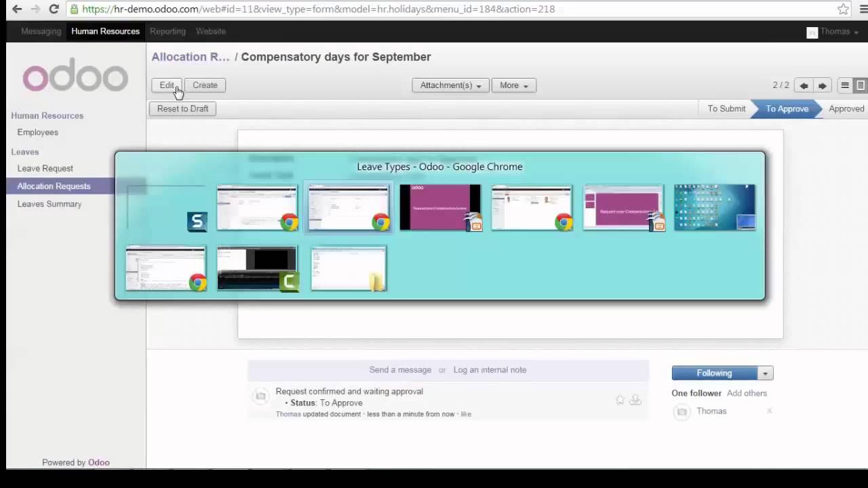Open the Messaging menu
The image size is (868, 488).
tap(41, 31)
